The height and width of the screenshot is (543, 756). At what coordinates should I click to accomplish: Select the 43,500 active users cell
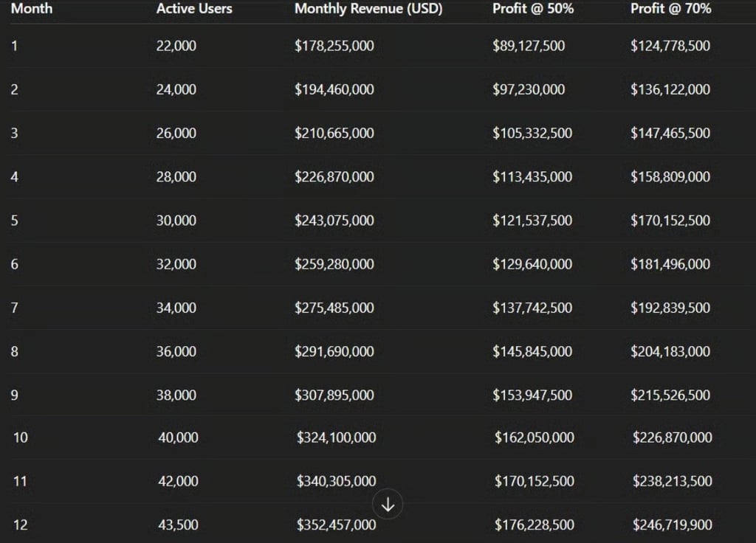click(x=178, y=525)
